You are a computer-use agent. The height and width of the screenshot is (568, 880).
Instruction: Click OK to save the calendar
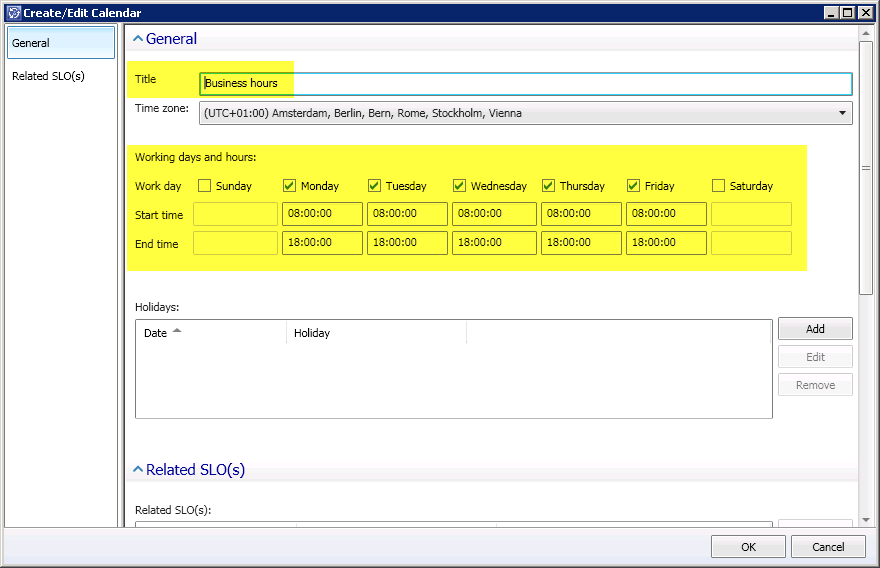[x=748, y=547]
